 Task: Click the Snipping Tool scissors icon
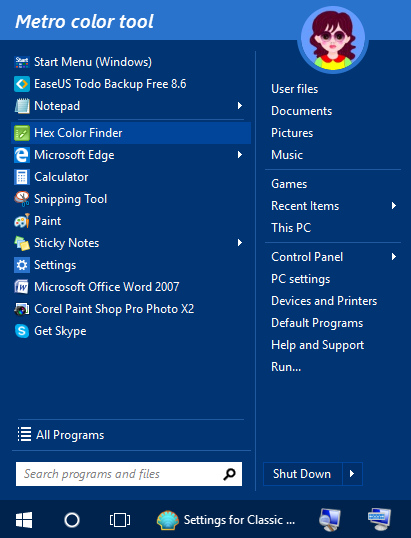coord(22,199)
